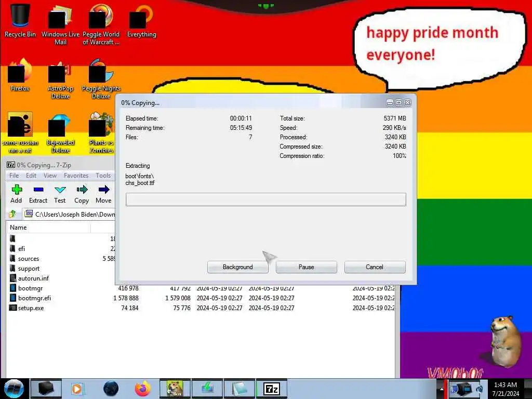Select the Everything desktop icon
Image resolution: width=532 pixels, height=399 pixels.
[141, 20]
